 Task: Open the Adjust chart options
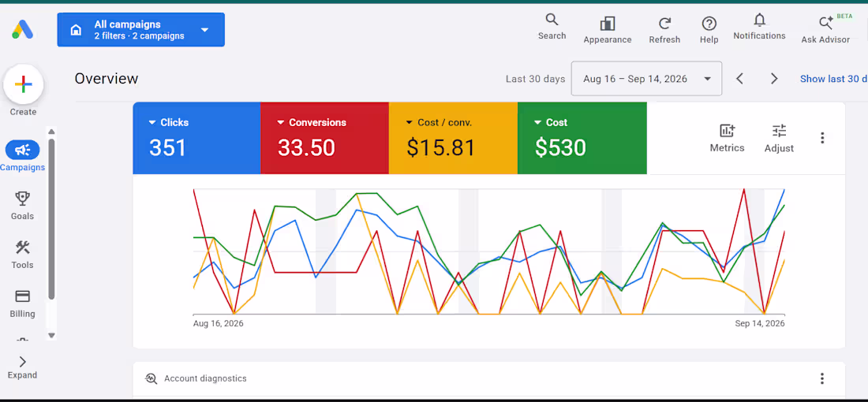coord(779,138)
